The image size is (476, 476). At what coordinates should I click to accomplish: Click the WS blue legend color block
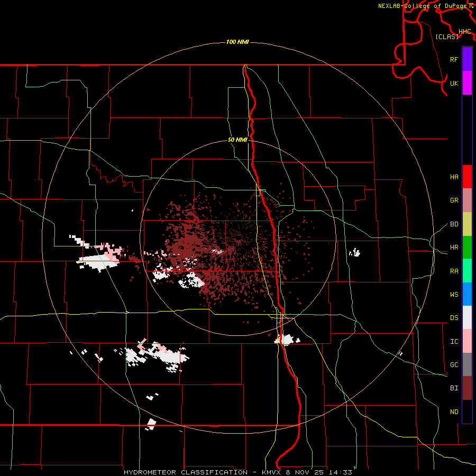pyautogui.click(x=467, y=294)
